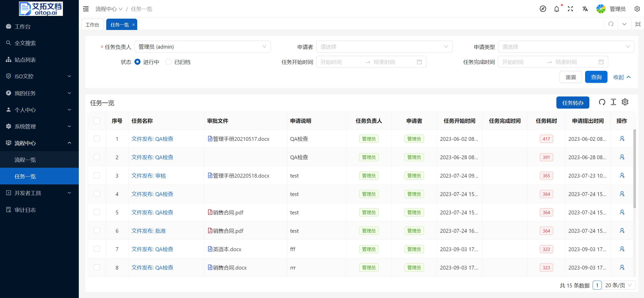The image size is (644, 298).
Task: Click table refresh icon beside 任务转办
Action: tap(602, 102)
